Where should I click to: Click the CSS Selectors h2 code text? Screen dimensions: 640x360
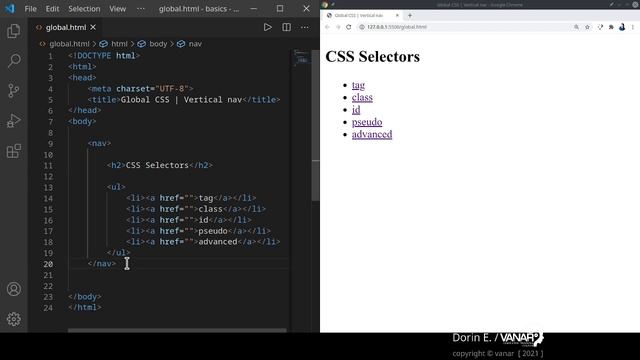(157, 165)
